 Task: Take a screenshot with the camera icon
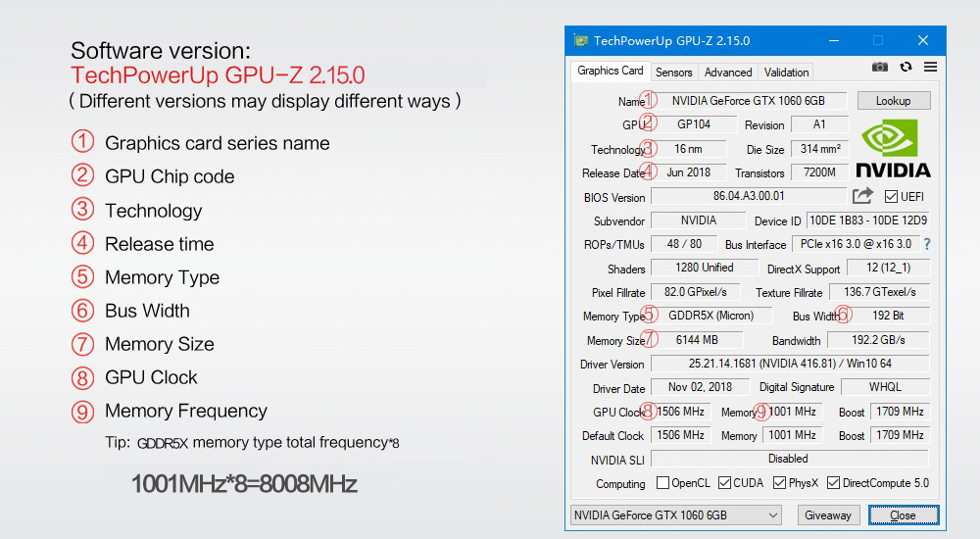pyautogui.click(x=880, y=67)
